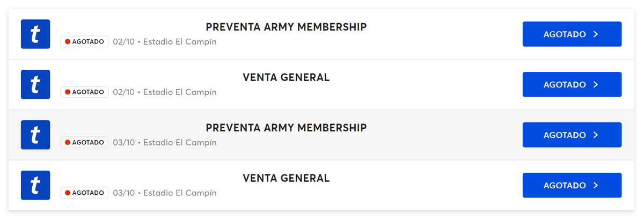Image resolution: width=644 pixels, height=220 pixels.
Task: Select the 03/10 Venta General title
Action: coord(286,179)
